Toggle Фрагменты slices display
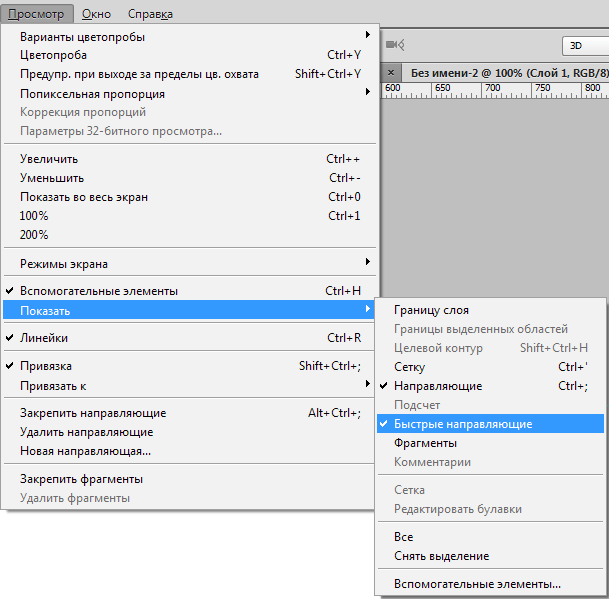 (491, 443)
